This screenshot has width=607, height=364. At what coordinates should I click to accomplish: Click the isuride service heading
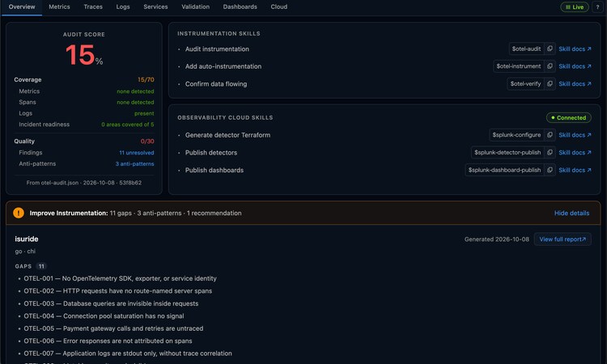click(27, 239)
